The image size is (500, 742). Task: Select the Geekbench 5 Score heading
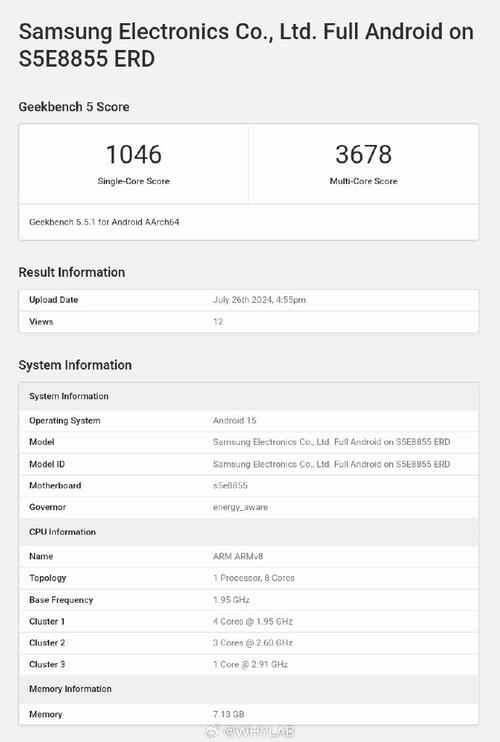[74, 107]
